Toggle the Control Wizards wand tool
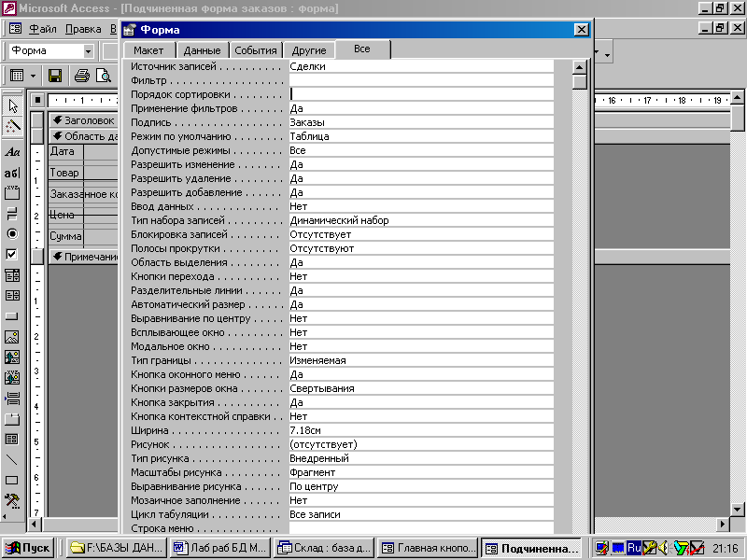This screenshot has width=747, height=560. [12, 126]
